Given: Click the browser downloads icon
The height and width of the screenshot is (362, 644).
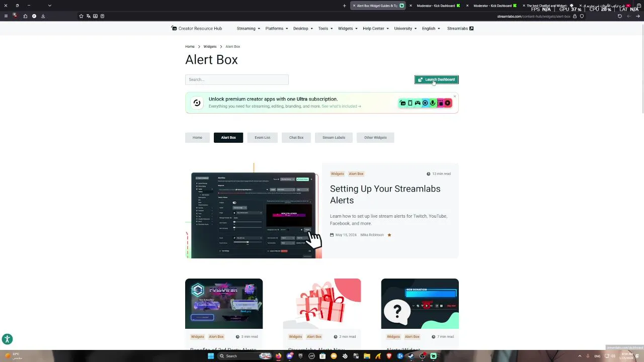Looking at the screenshot, I should 43,16.
